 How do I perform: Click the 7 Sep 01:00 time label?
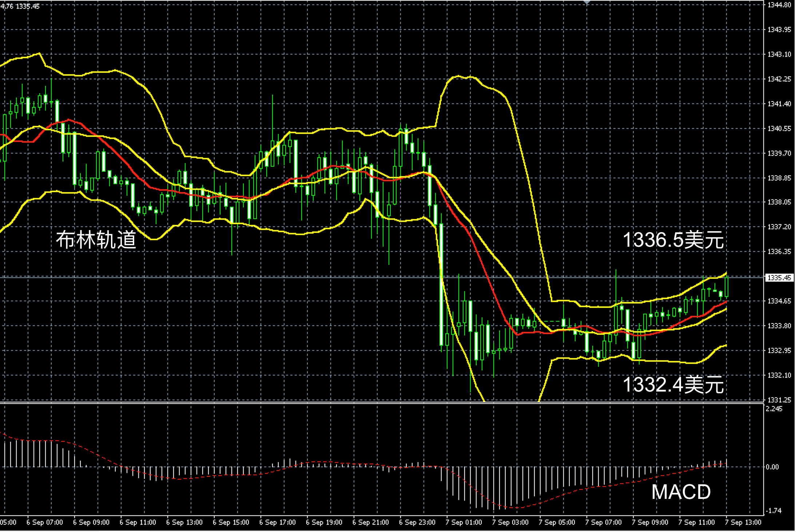coord(464,522)
